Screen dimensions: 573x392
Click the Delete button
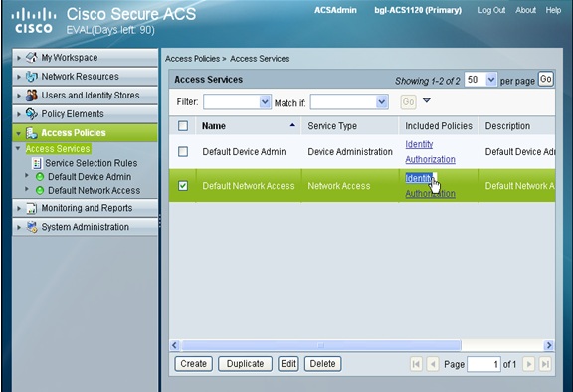tap(322, 364)
